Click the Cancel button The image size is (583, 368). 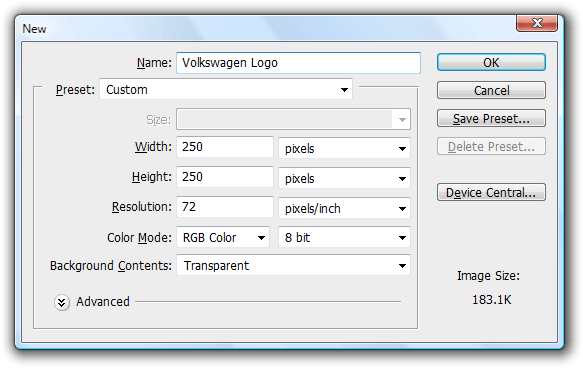click(x=491, y=90)
